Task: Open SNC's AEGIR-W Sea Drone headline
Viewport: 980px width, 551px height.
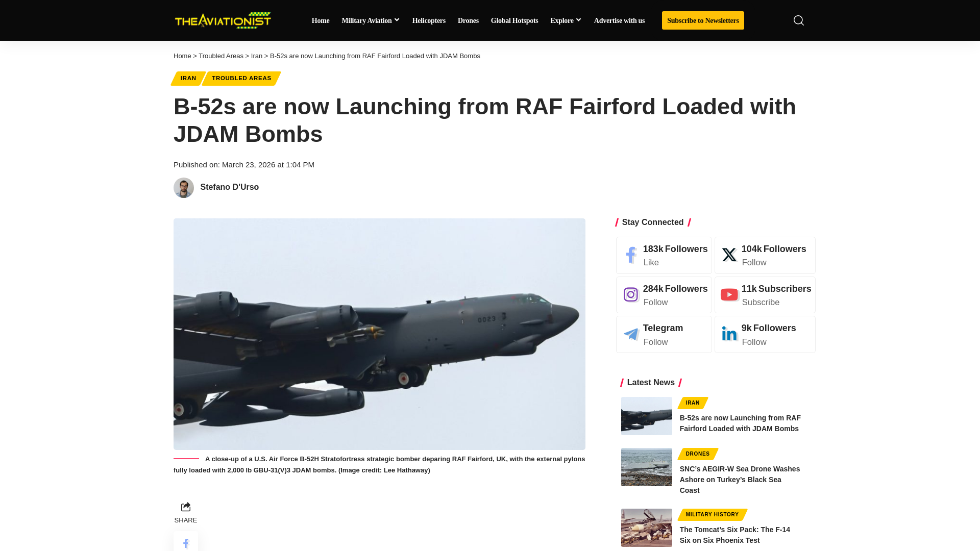Action: coord(740,480)
